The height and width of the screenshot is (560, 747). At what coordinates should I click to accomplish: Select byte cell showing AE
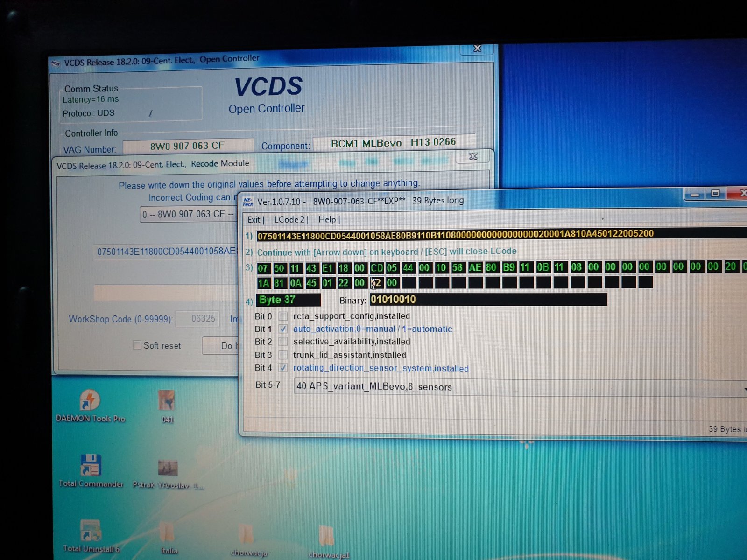[475, 267]
